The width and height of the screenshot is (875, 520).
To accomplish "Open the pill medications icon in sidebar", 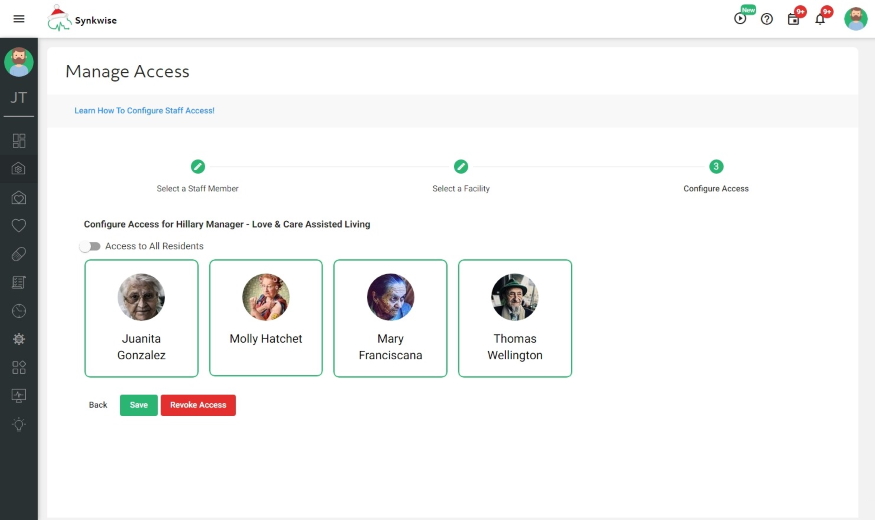I will pyautogui.click(x=19, y=254).
